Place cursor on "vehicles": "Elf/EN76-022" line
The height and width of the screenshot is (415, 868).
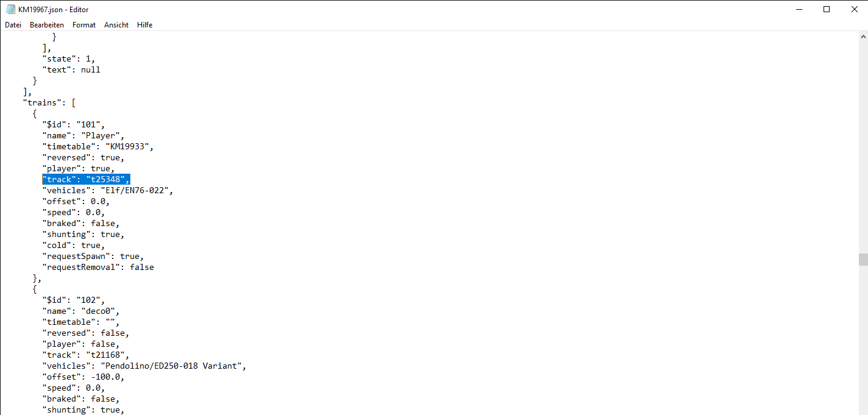pos(108,190)
